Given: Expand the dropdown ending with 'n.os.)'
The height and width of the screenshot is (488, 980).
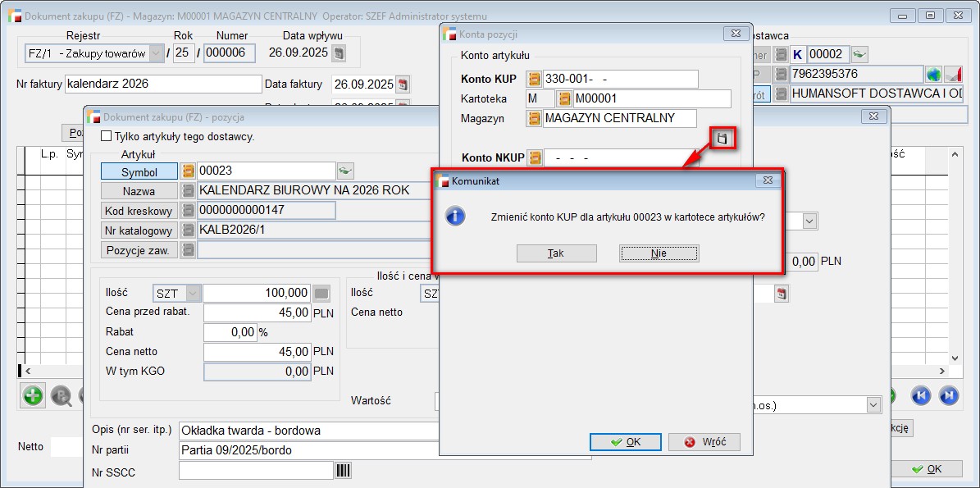Looking at the screenshot, I should tap(873, 405).
